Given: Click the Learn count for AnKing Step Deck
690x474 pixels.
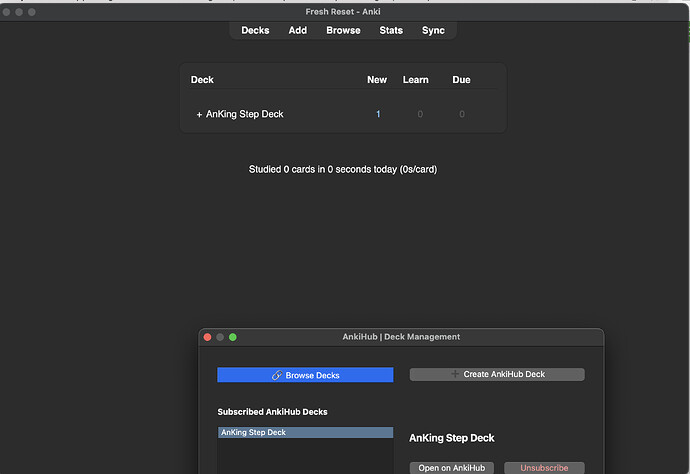Looking at the screenshot, I should click(x=420, y=114).
